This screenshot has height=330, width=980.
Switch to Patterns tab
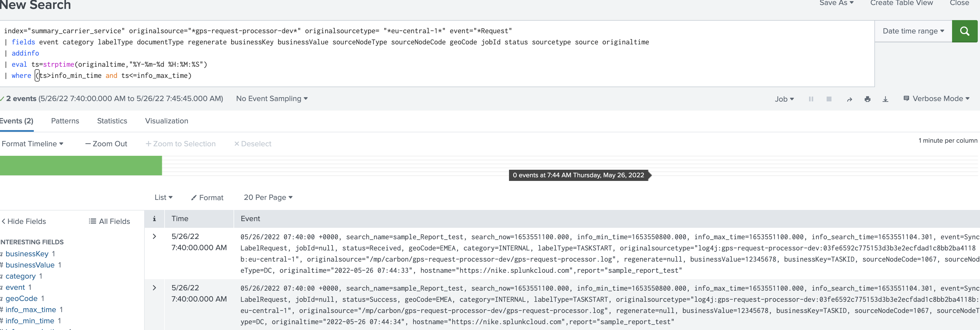click(x=65, y=121)
